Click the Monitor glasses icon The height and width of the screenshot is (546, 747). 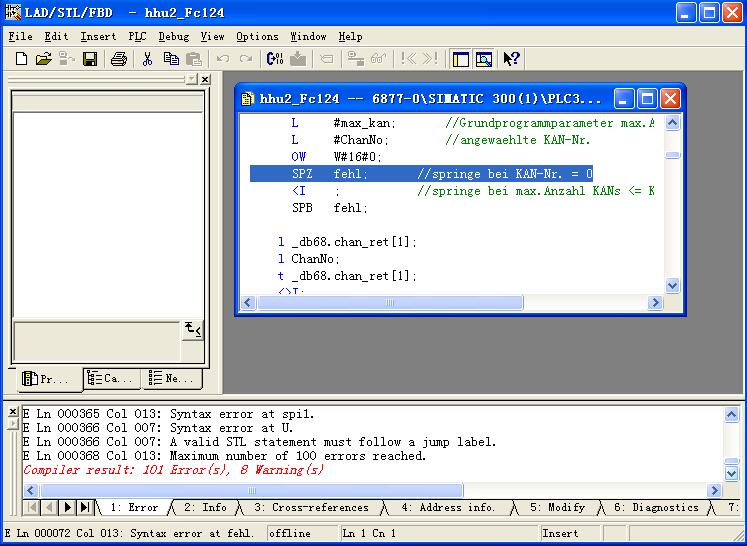[x=379, y=59]
